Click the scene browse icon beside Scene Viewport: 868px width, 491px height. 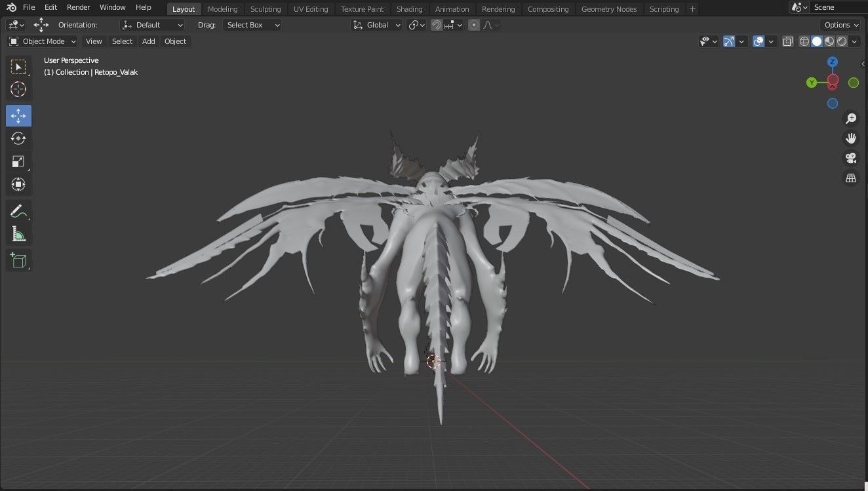[x=799, y=7]
